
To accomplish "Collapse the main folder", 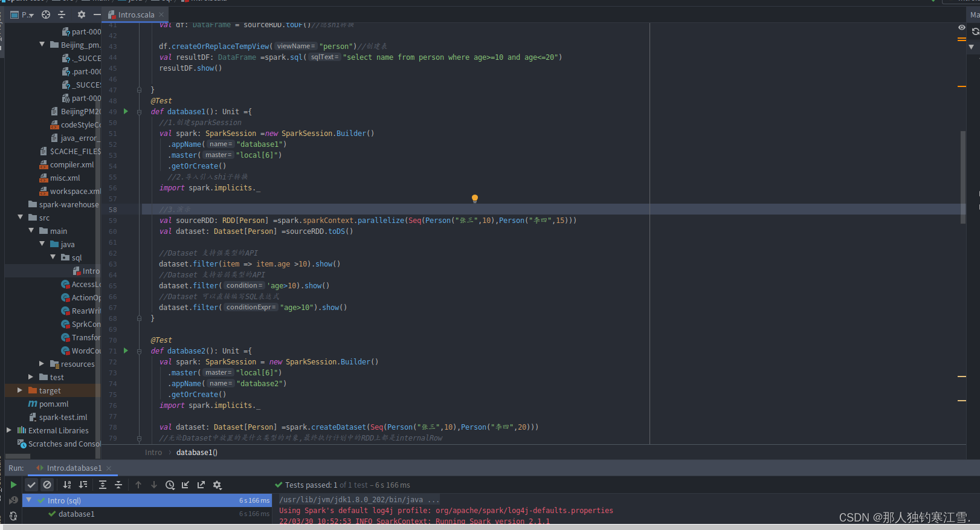I will 31,230.
